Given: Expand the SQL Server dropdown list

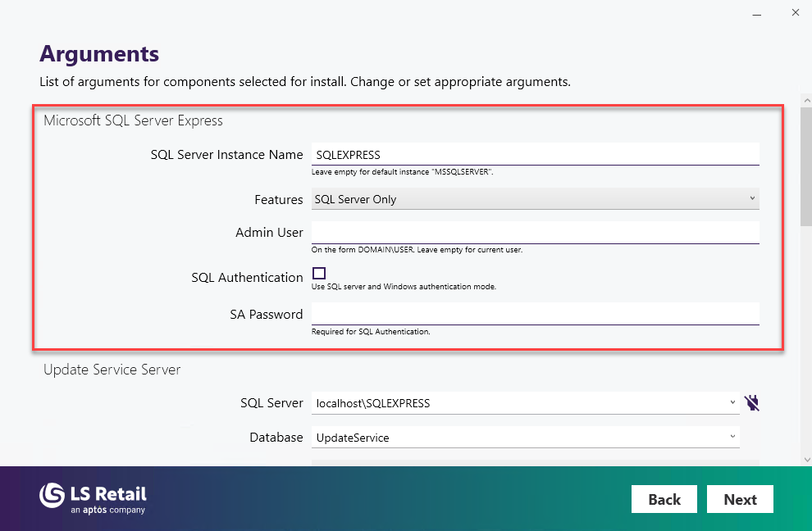Looking at the screenshot, I should coord(732,402).
